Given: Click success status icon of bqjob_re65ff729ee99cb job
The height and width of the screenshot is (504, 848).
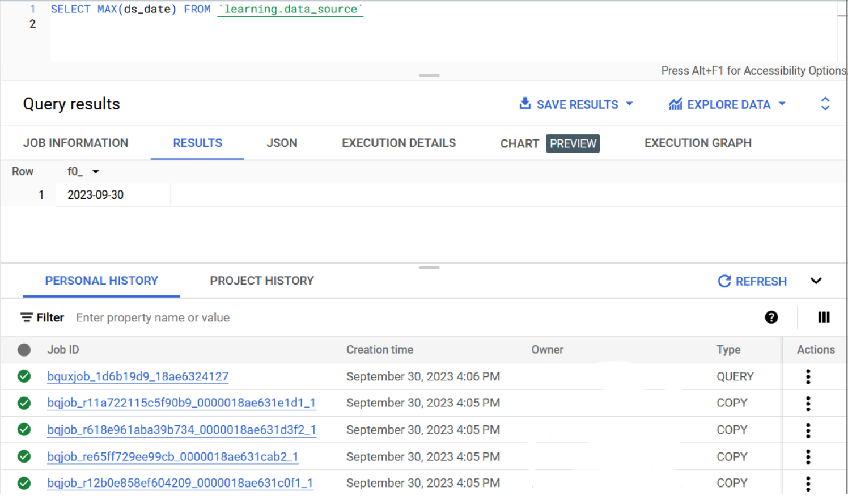Looking at the screenshot, I should click(x=24, y=456).
